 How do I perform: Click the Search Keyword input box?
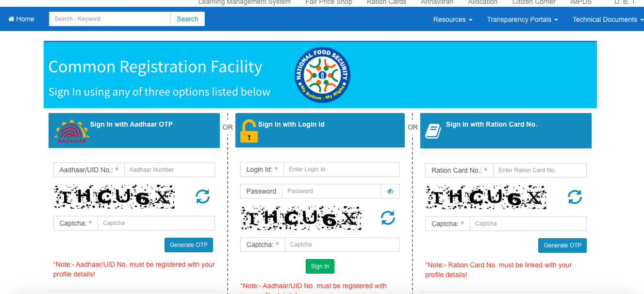click(x=109, y=18)
